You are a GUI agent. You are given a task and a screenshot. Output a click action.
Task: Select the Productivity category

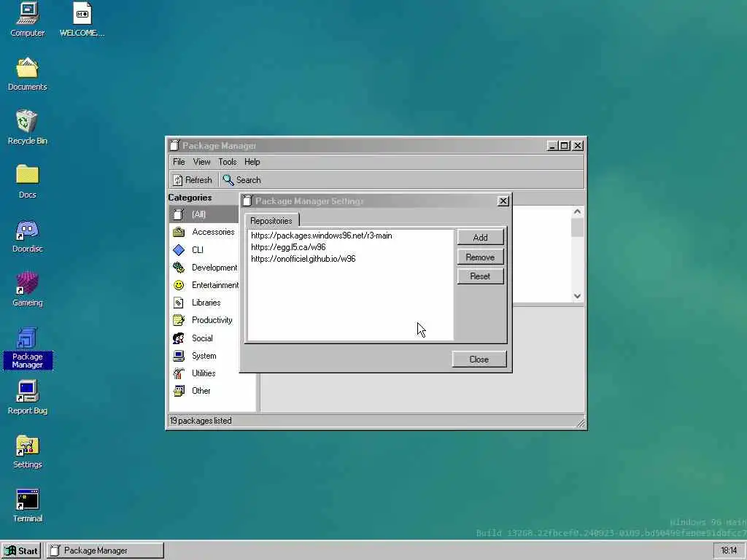(204, 320)
